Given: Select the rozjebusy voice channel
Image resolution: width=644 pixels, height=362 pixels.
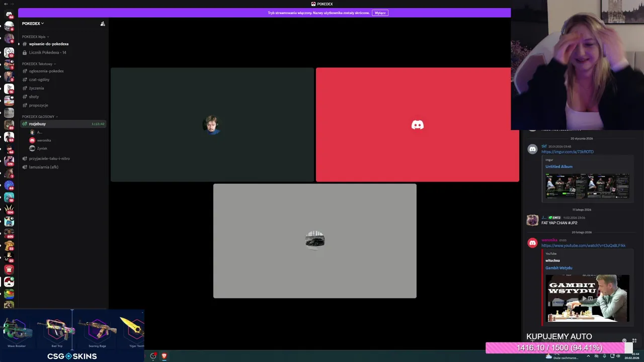Looking at the screenshot, I should (63, 124).
